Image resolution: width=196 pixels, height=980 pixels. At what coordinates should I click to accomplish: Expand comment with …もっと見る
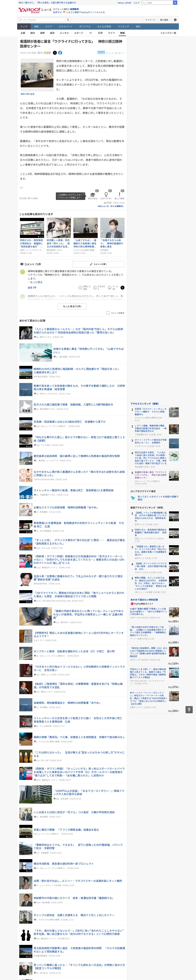tap(35, 282)
